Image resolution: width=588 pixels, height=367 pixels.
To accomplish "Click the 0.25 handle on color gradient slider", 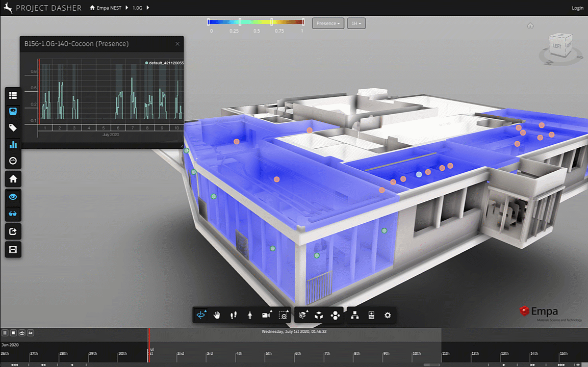I will pos(240,22).
